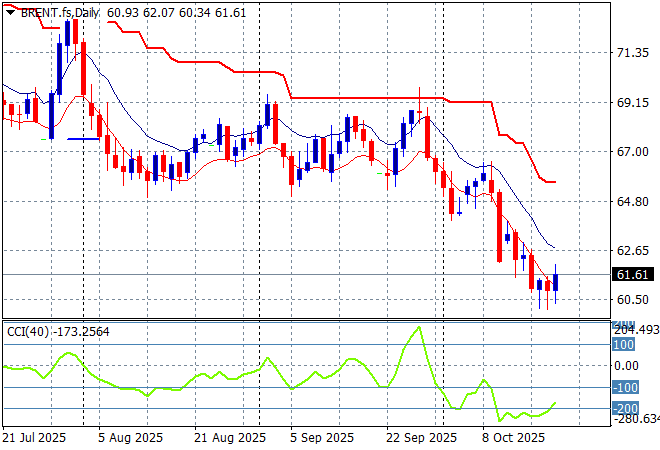Click the current price label 61.61
Screen dimensions: 660x450
(x=633, y=274)
